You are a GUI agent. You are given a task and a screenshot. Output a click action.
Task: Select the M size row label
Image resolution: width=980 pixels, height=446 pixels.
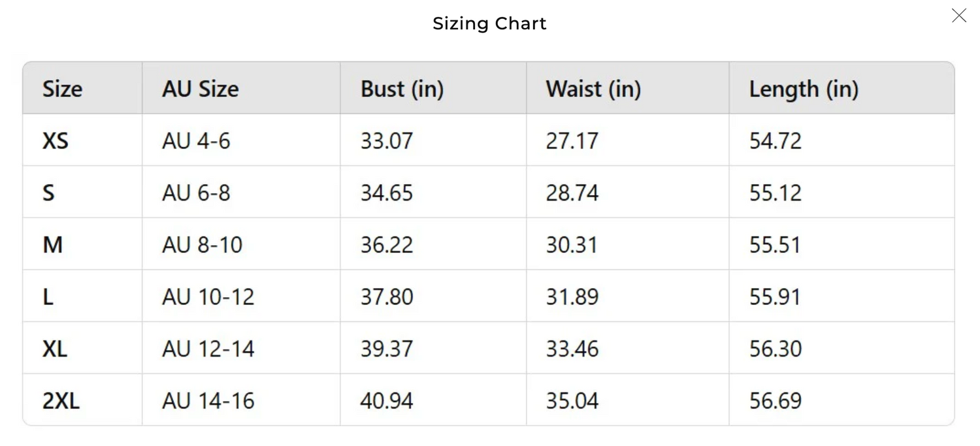(x=52, y=245)
